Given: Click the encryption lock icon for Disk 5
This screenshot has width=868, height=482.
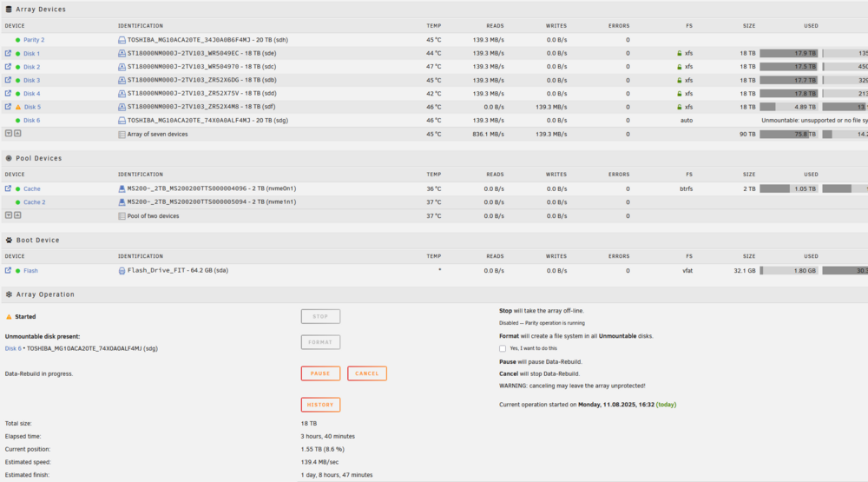Looking at the screenshot, I should click(x=680, y=107).
